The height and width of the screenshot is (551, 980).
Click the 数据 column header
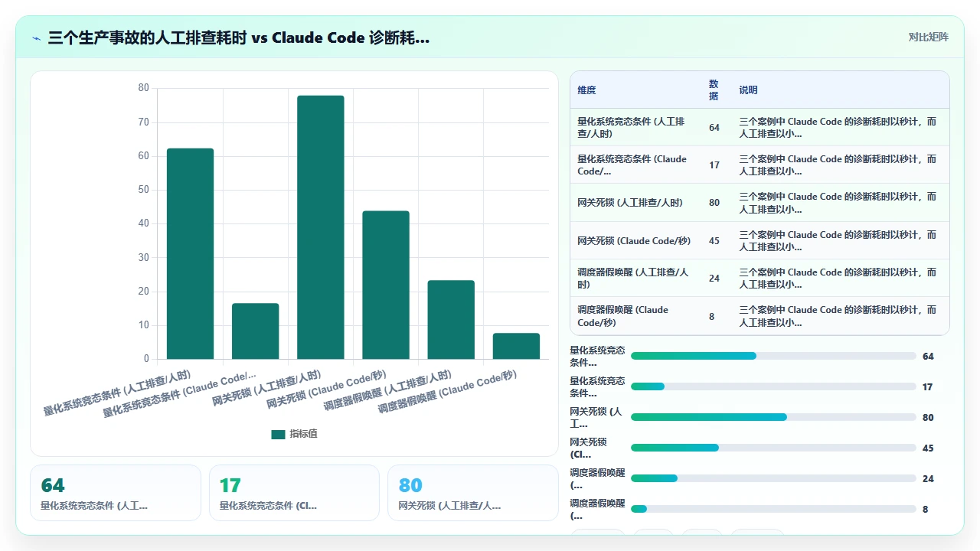coord(714,90)
